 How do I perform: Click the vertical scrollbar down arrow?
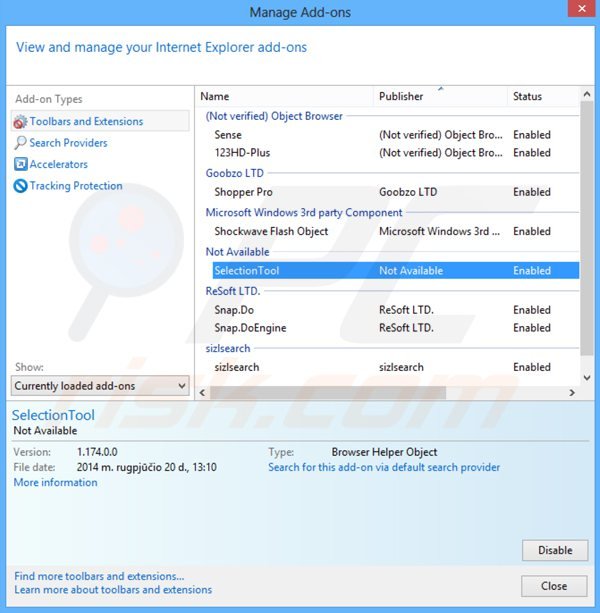coord(587,378)
